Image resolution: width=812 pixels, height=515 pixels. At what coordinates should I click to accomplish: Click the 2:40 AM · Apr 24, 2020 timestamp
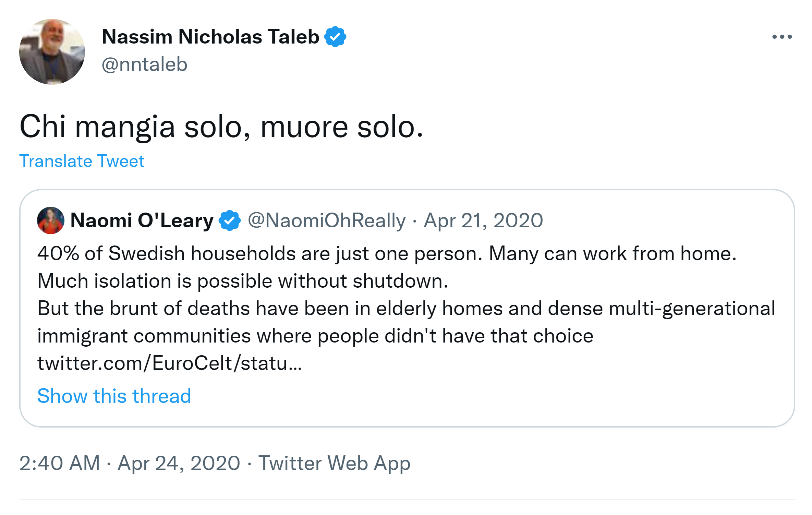click(x=130, y=463)
